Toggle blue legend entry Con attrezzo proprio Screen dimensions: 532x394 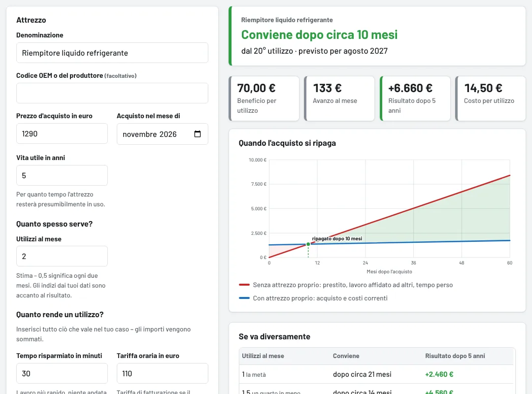click(313, 298)
